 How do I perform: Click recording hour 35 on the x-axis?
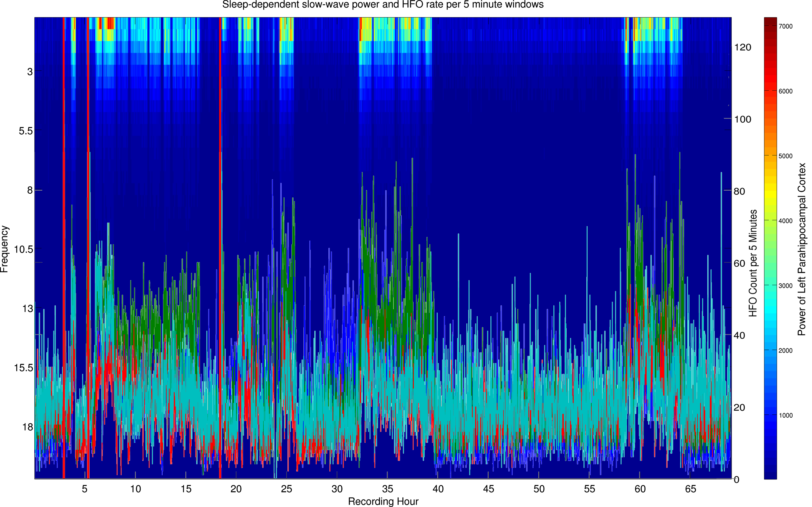click(388, 489)
